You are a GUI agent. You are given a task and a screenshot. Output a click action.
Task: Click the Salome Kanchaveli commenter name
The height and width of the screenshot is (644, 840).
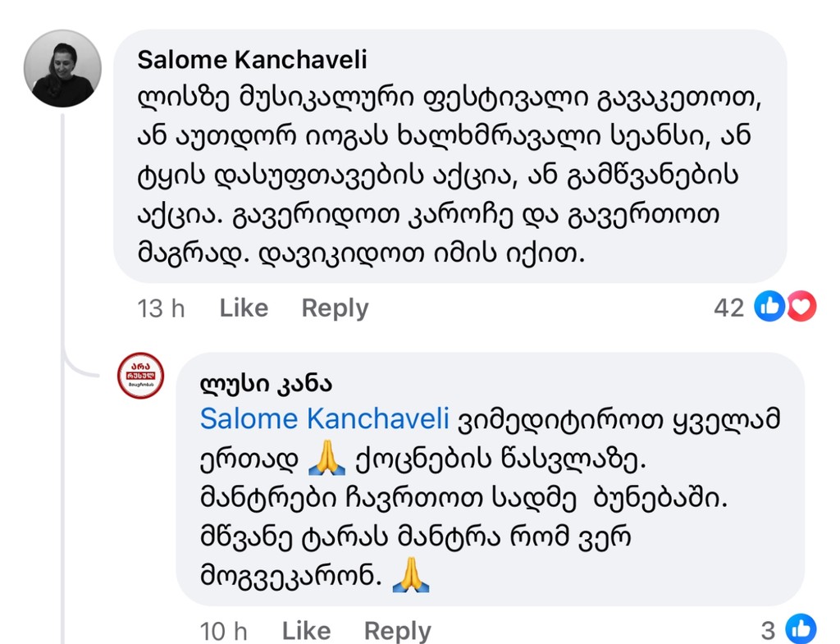point(252,60)
